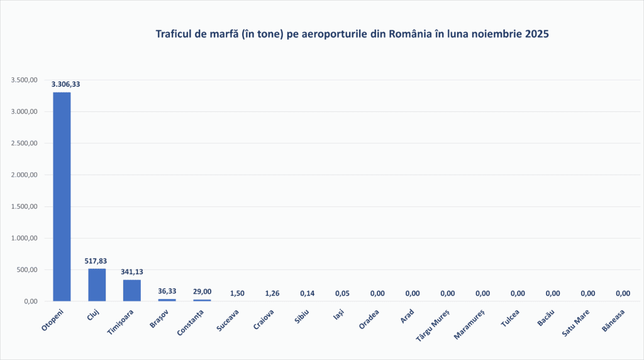This screenshot has width=644, height=360.
Task: Click the 341,13 value label
Action: click(x=132, y=272)
